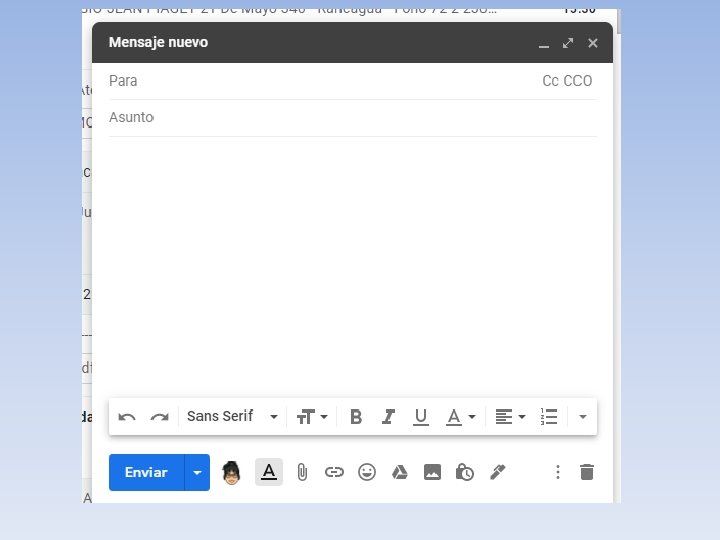Undo the last edit in compose toolbar

coord(127,417)
